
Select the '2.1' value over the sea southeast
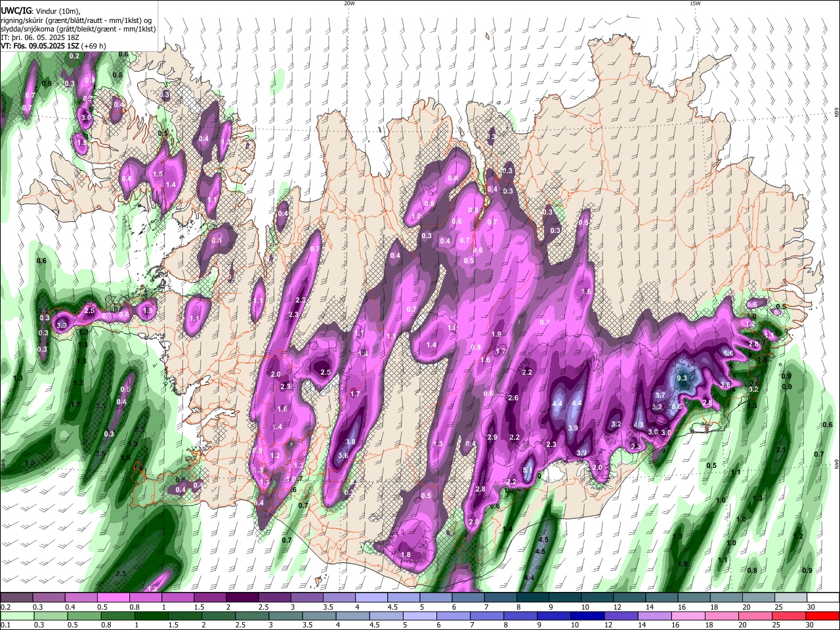(781, 450)
